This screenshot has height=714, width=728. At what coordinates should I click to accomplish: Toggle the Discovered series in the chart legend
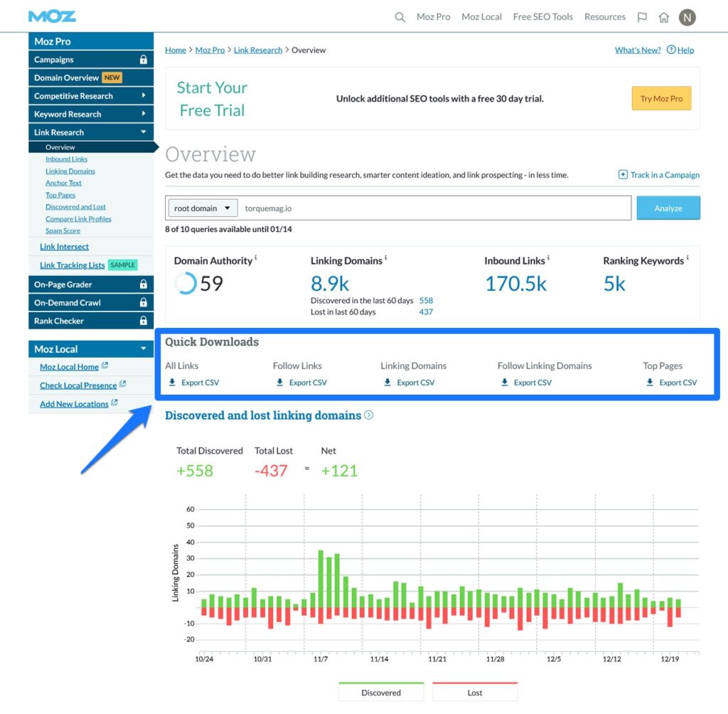[381, 691]
